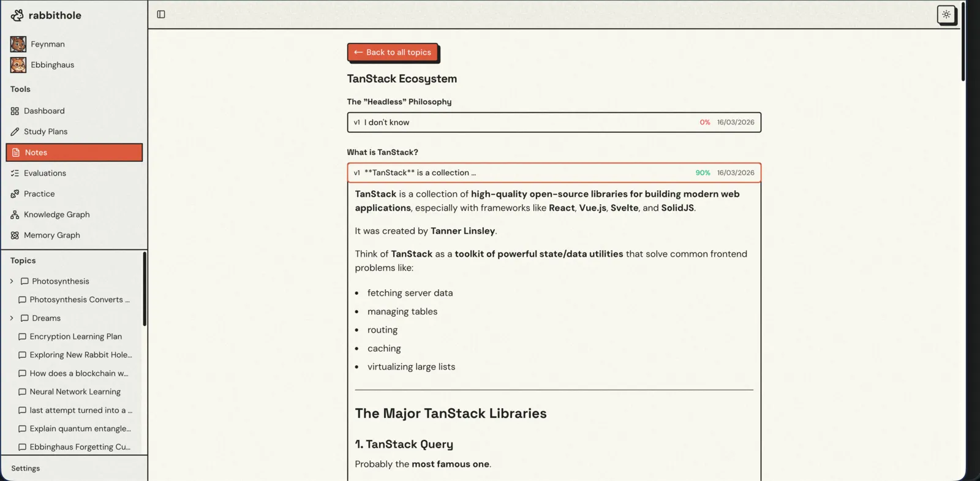Click the 0% score text

pyautogui.click(x=705, y=123)
